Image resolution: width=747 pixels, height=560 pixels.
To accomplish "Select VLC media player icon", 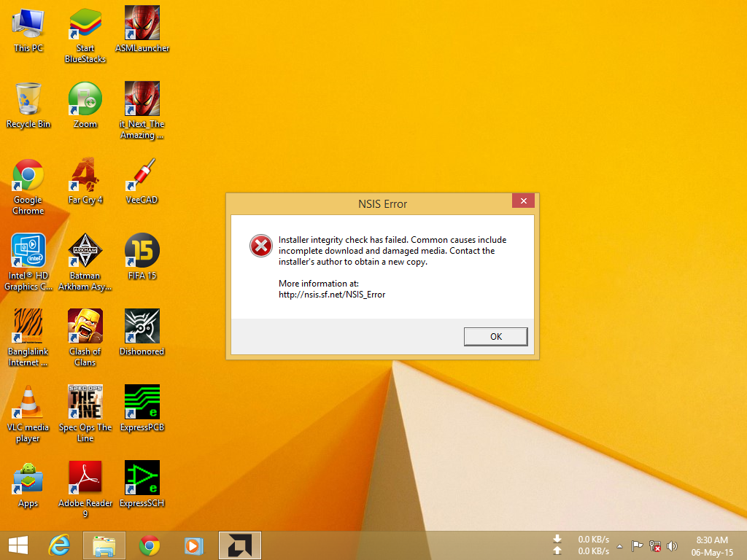I will tap(28, 413).
